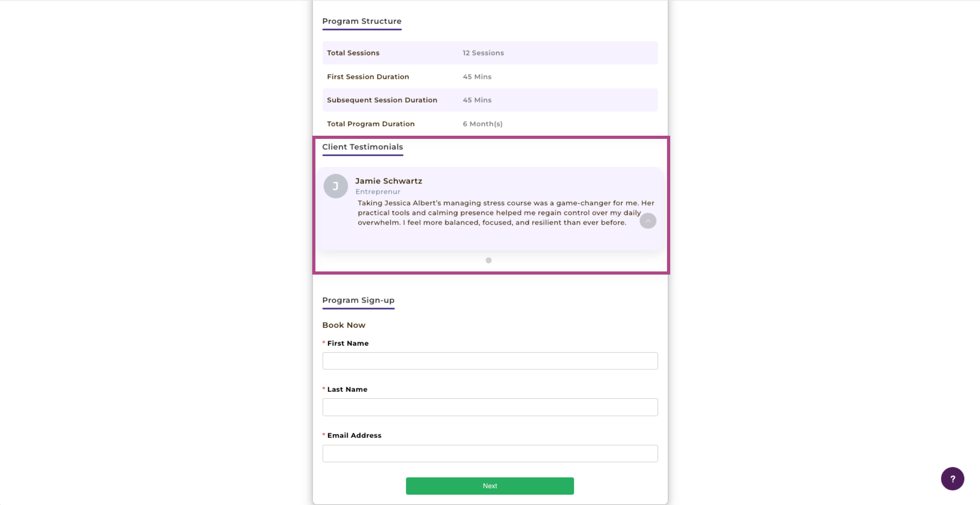
Task: Focus the Email Address input field
Action: click(490, 453)
